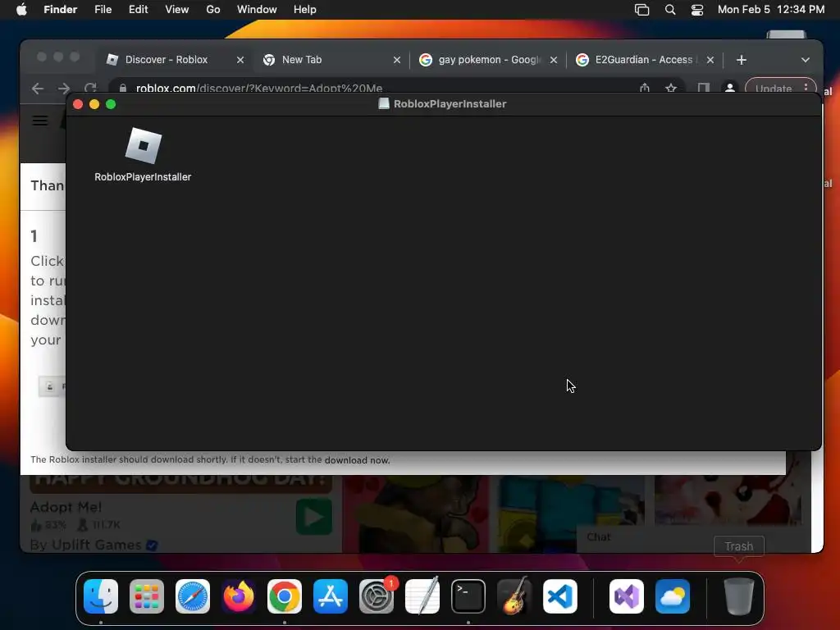Click the RobloxPlayerInstaller window title
Viewport: 840px width, 630px height.
coord(450,104)
